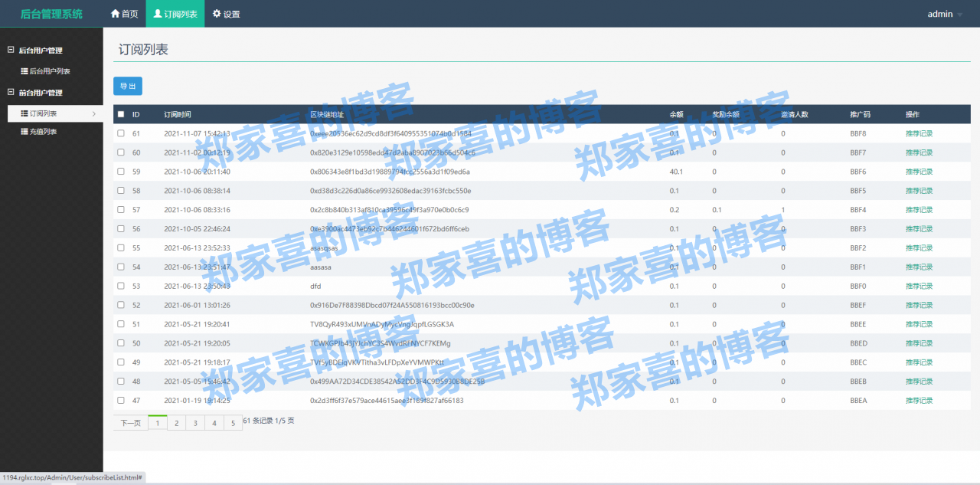Open the admin account dropdown
This screenshot has height=485, width=980.
pyautogui.click(x=945, y=14)
